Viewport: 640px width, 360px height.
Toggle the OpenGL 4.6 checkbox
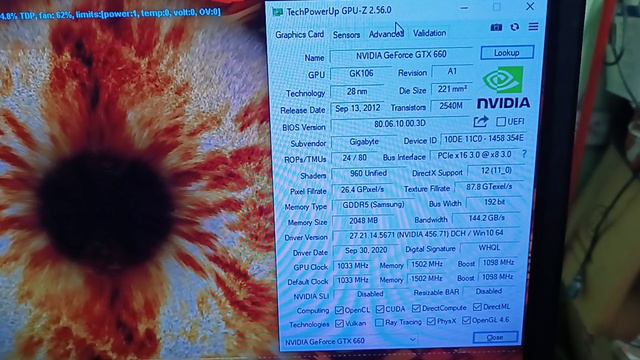(466, 320)
